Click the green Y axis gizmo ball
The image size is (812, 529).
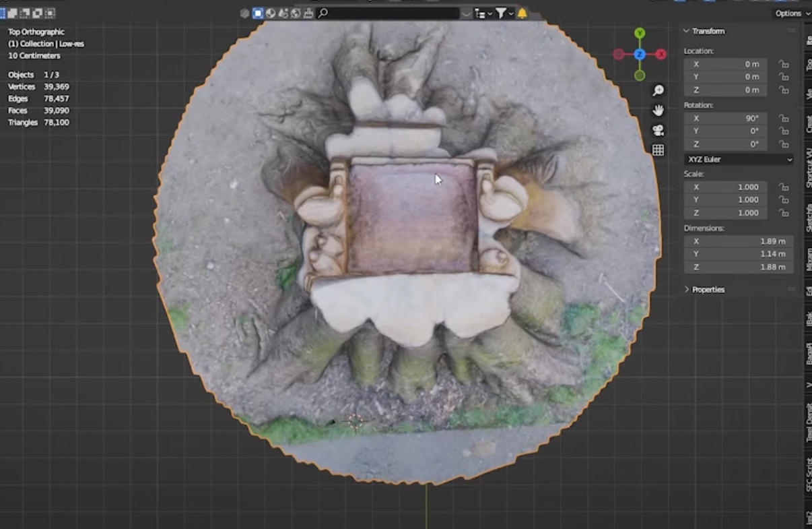[640, 33]
